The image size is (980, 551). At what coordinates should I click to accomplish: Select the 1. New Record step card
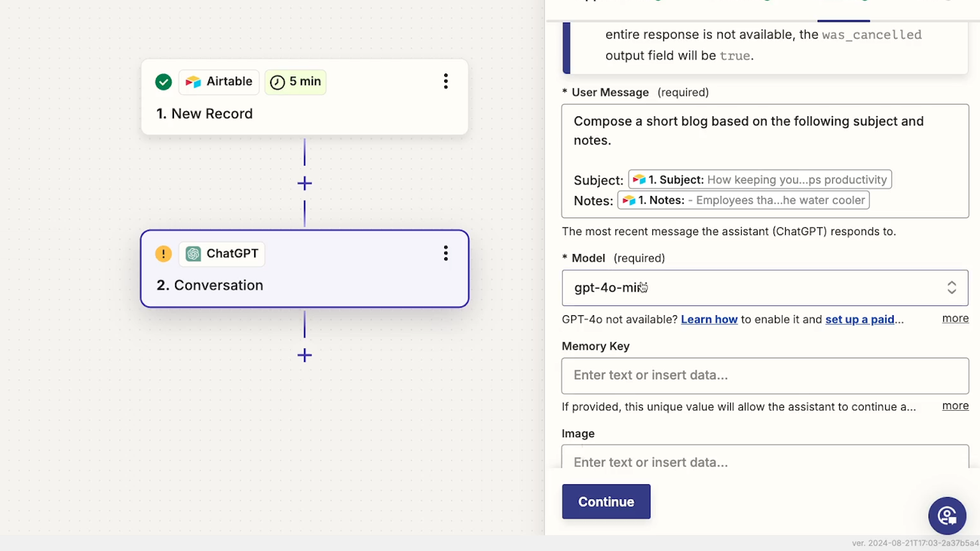coord(304,97)
